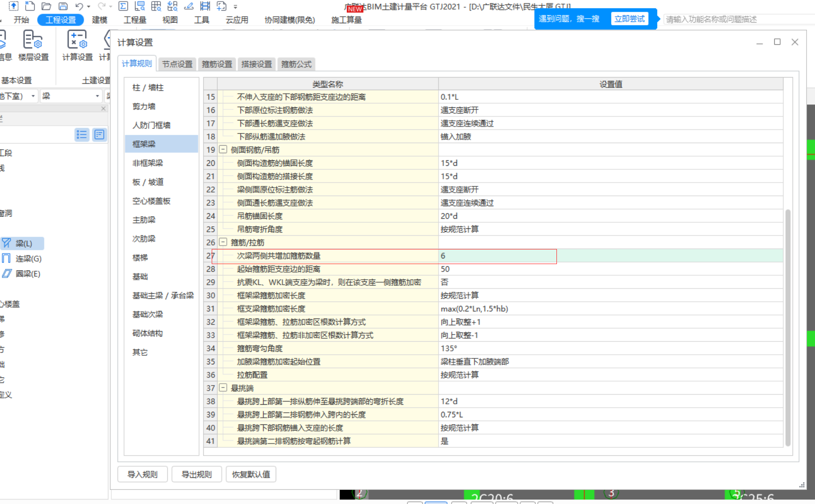Select the 基础主梁 / 承台梁 category
815x504 pixels.
(x=162, y=295)
